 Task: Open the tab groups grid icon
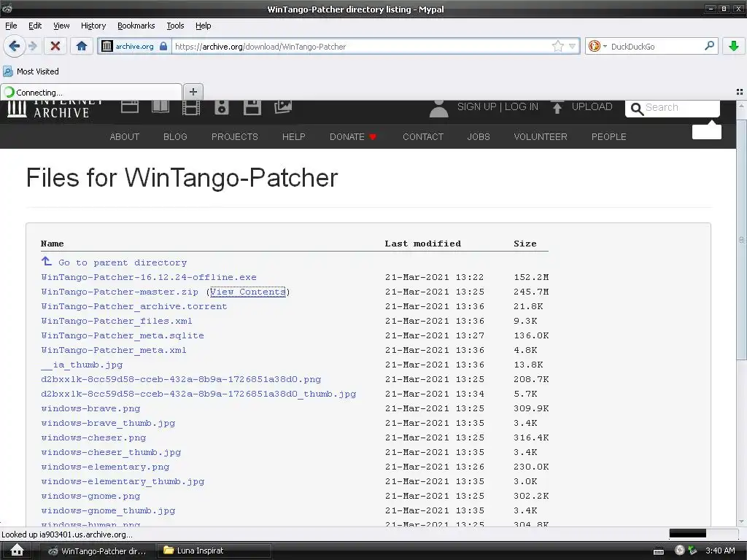[x=740, y=91]
